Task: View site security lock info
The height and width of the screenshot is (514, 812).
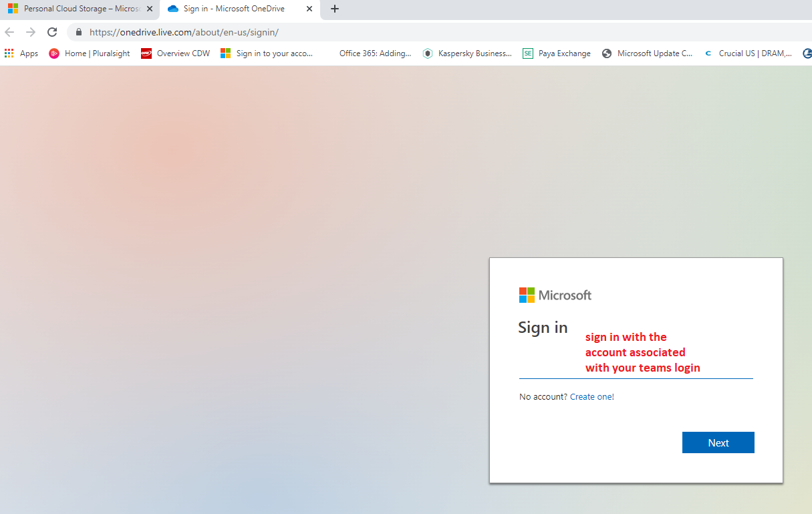Action: (x=79, y=32)
